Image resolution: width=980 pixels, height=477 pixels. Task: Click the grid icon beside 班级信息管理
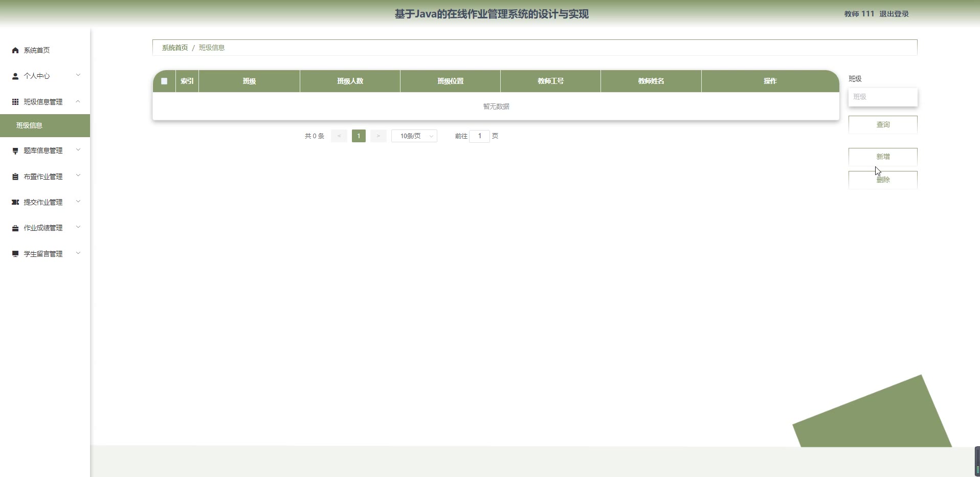point(15,102)
